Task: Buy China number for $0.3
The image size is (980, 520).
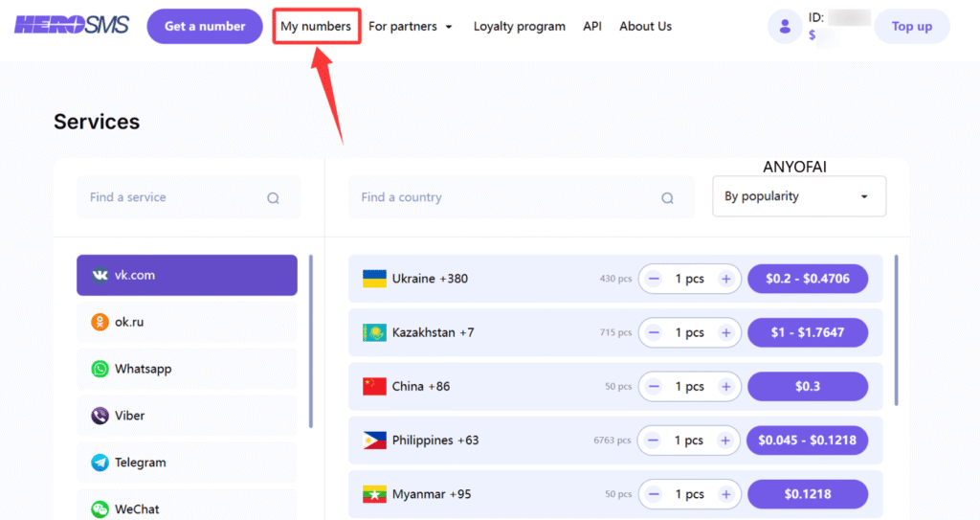Action: click(808, 386)
